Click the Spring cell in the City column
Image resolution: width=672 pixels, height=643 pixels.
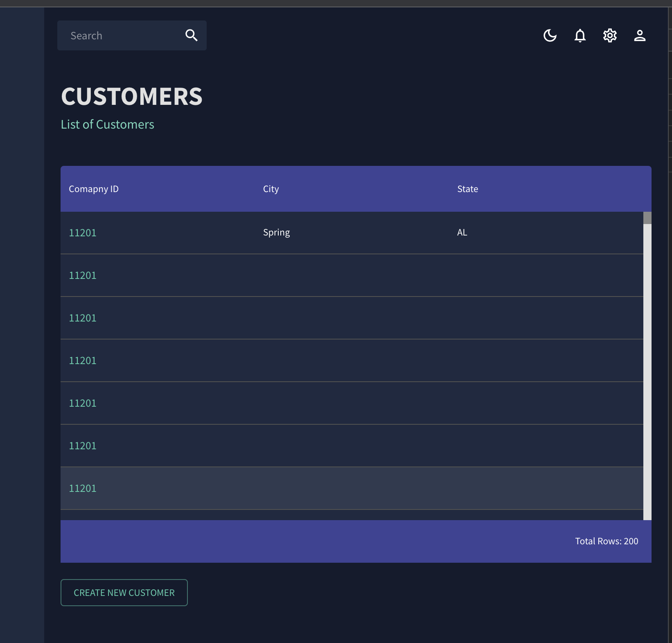coord(276,232)
